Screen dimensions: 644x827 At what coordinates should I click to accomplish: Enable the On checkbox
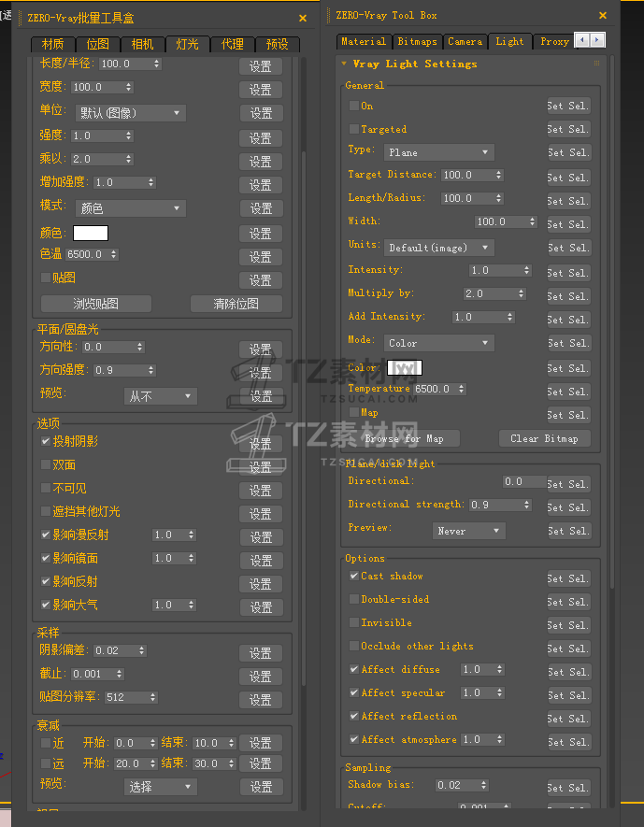coord(354,106)
